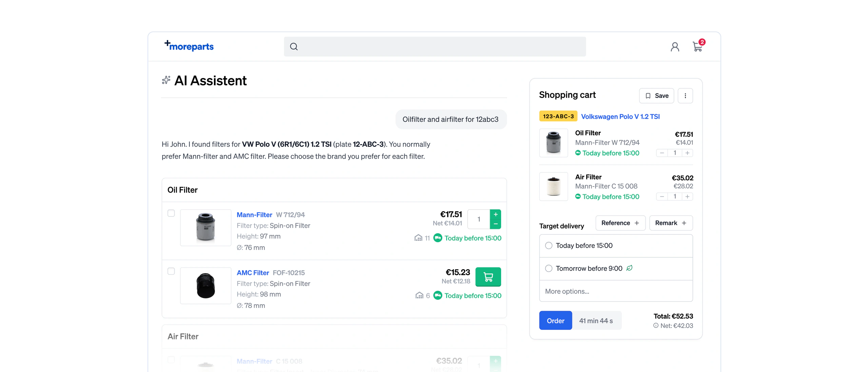Screen dimensions: 868x372
Task: Increase cart Air Filter quantity
Action: point(687,197)
